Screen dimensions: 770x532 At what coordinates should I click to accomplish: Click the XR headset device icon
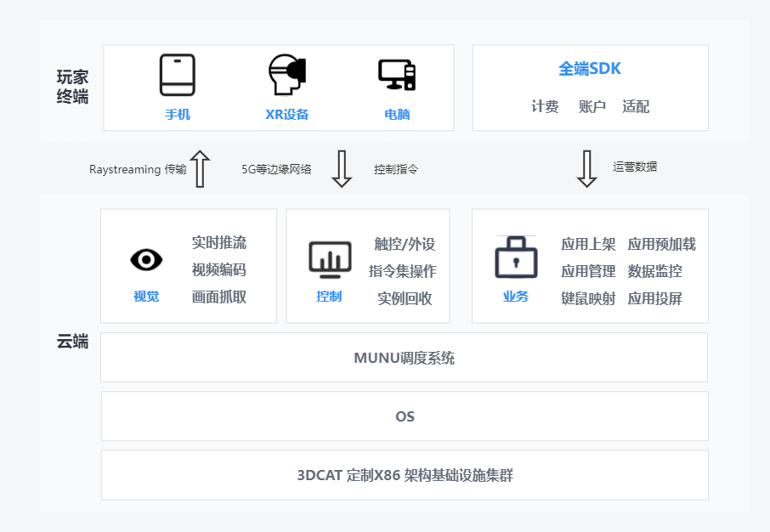click(287, 75)
